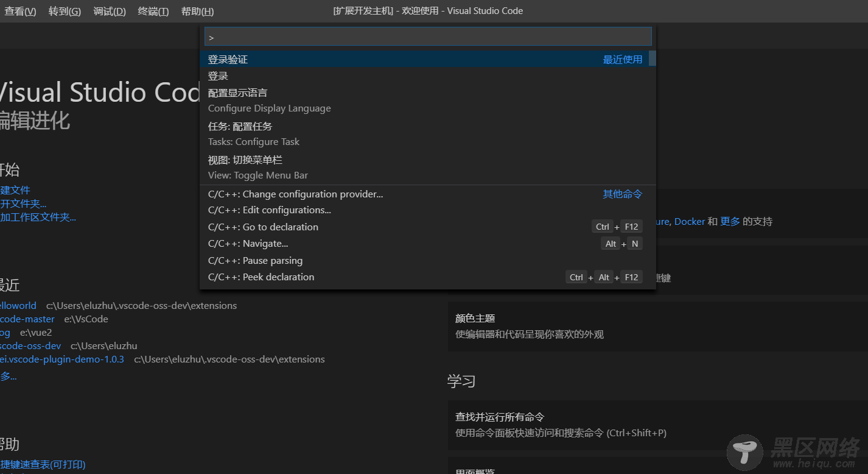The width and height of the screenshot is (868, 474).
Task: Click the command list scrollbar thumb
Action: coord(652,58)
